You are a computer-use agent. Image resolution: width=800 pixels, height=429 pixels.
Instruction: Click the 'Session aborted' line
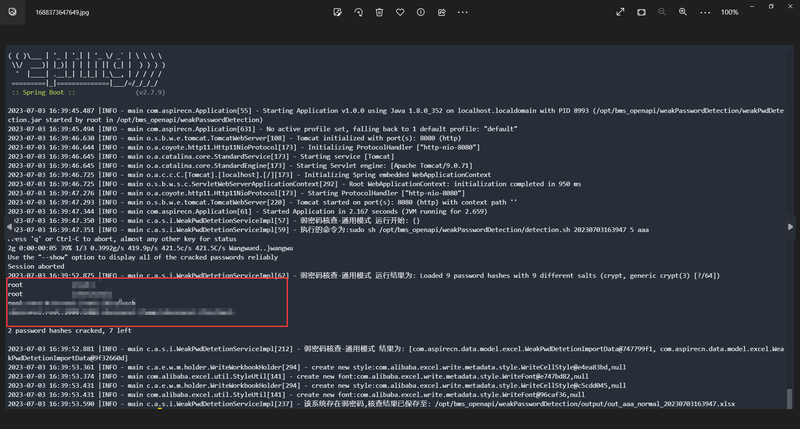click(x=36, y=266)
